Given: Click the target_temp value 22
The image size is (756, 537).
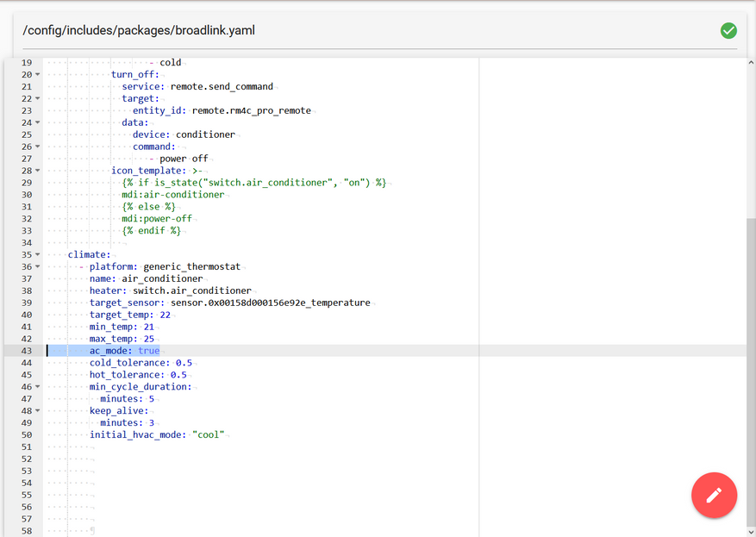Looking at the screenshot, I should (x=165, y=315).
